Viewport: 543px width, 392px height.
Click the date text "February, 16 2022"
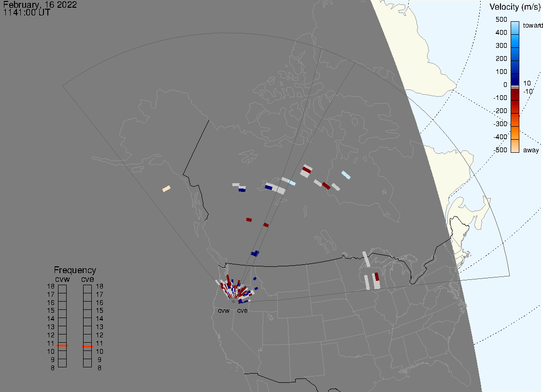click(x=40, y=4)
